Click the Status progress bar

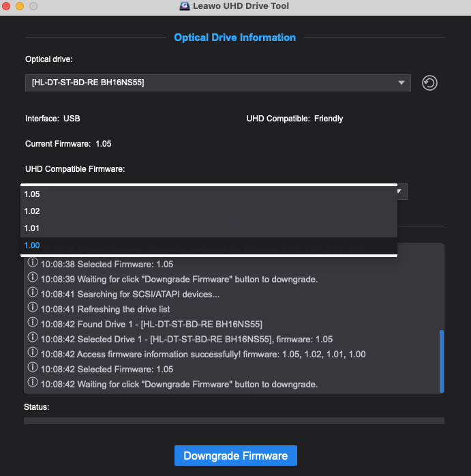[x=234, y=421]
